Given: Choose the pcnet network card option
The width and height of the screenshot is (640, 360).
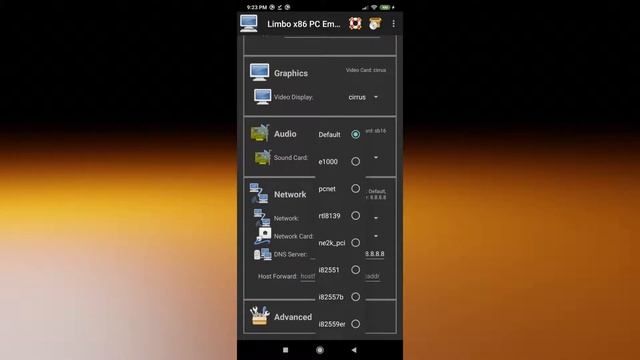Looking at the screenshot, I should 340,189.
